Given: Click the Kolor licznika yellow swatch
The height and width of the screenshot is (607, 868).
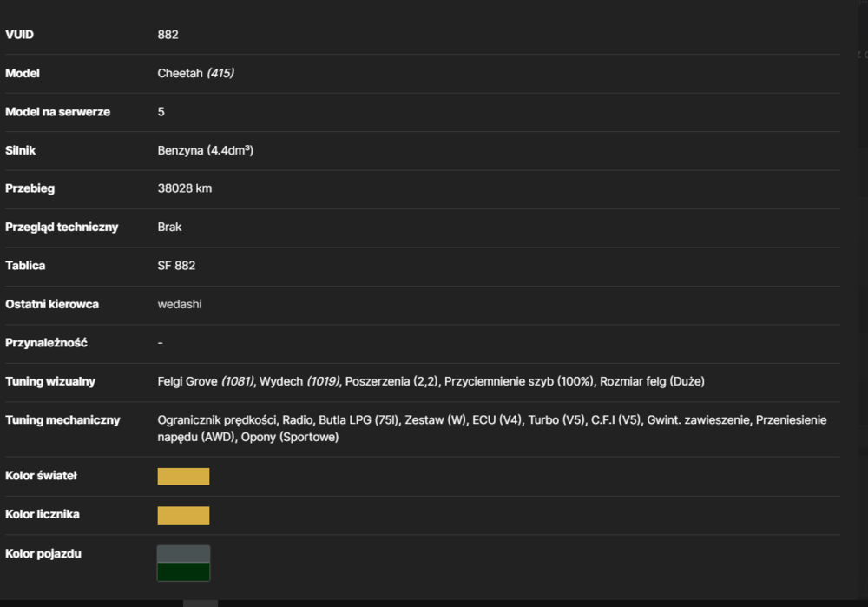Looking at the screenshot, I should point(183,515).
